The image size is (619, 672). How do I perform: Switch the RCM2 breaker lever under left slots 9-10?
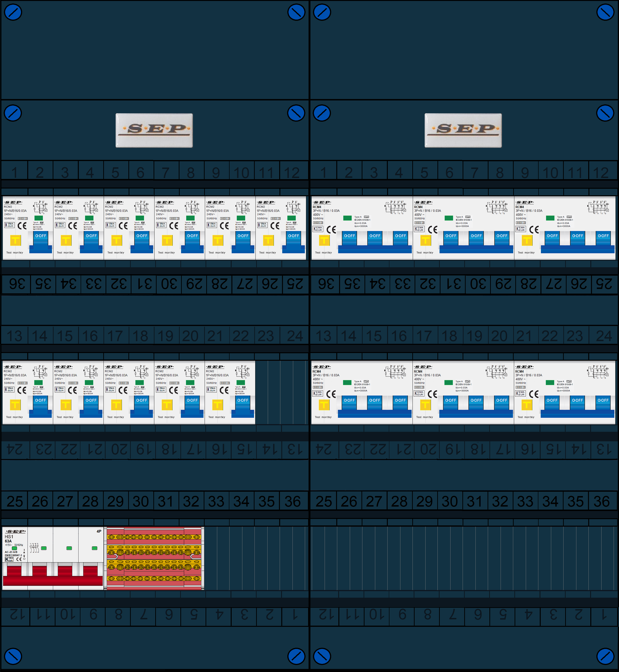243,242
